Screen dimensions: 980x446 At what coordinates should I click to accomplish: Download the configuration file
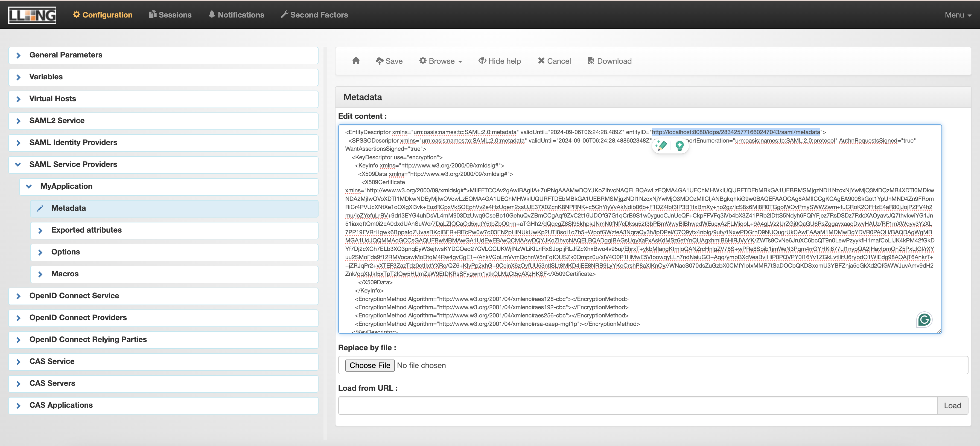[x=609, y=61]
